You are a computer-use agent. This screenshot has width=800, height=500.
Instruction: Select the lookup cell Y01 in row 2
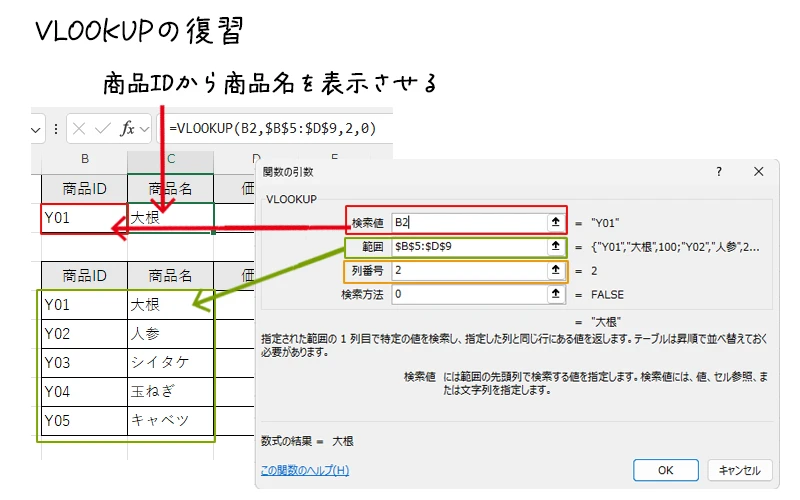click(85, 218)
